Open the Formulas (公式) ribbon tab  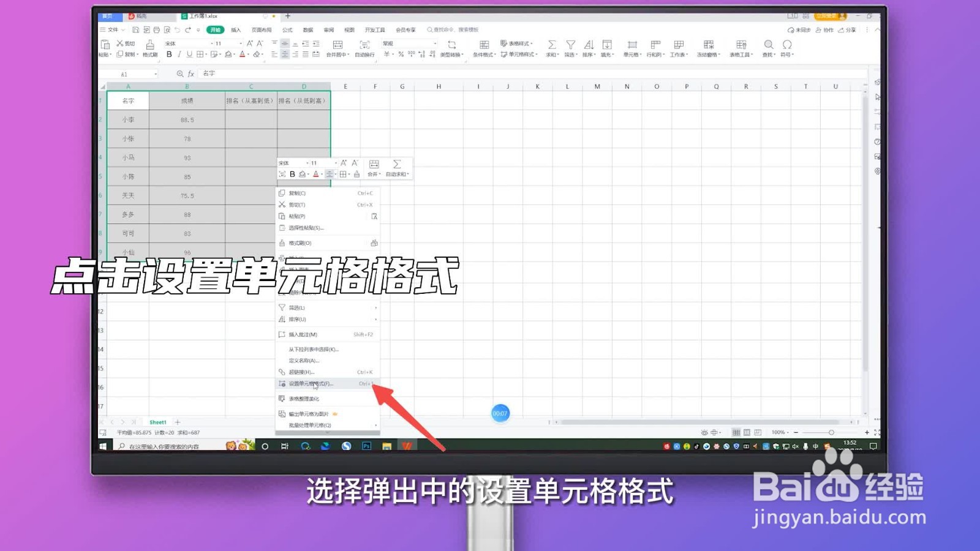287,29
